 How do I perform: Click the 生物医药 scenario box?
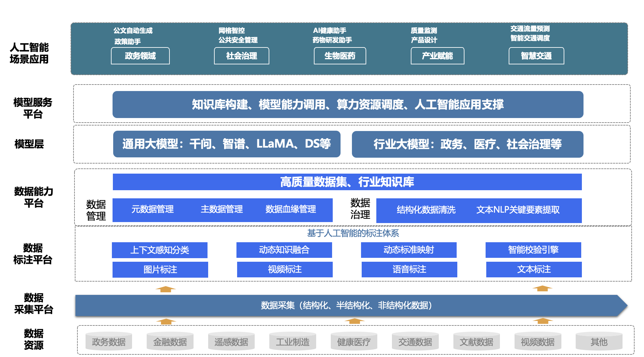point(340,56)
